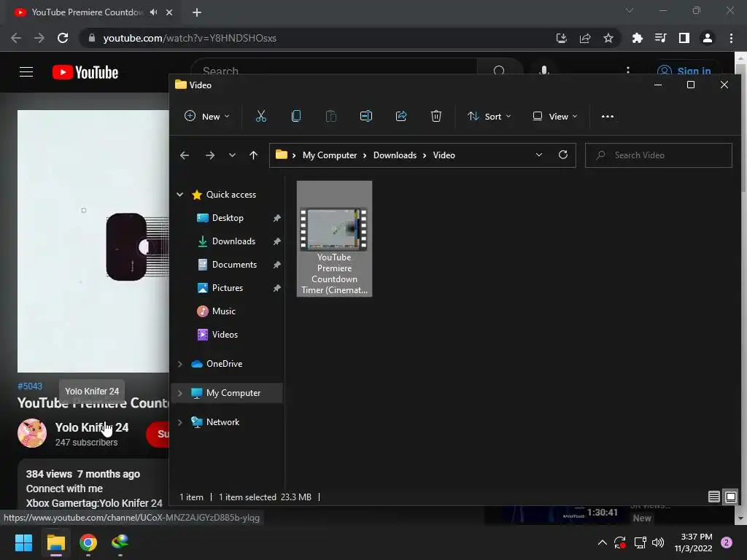Select Pictures in Quick access

228,287
